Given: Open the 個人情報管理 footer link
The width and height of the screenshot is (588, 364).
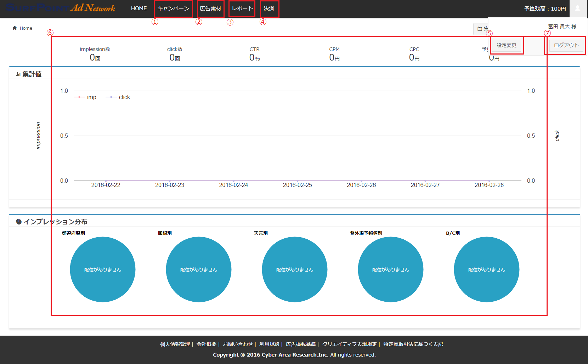Looking at the screenshot, I should click(175, 344).
